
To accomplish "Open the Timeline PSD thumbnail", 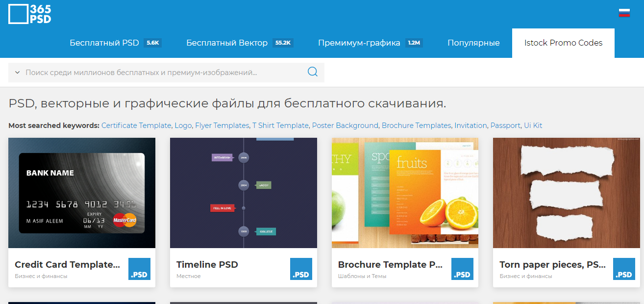I will click(243, 193).
